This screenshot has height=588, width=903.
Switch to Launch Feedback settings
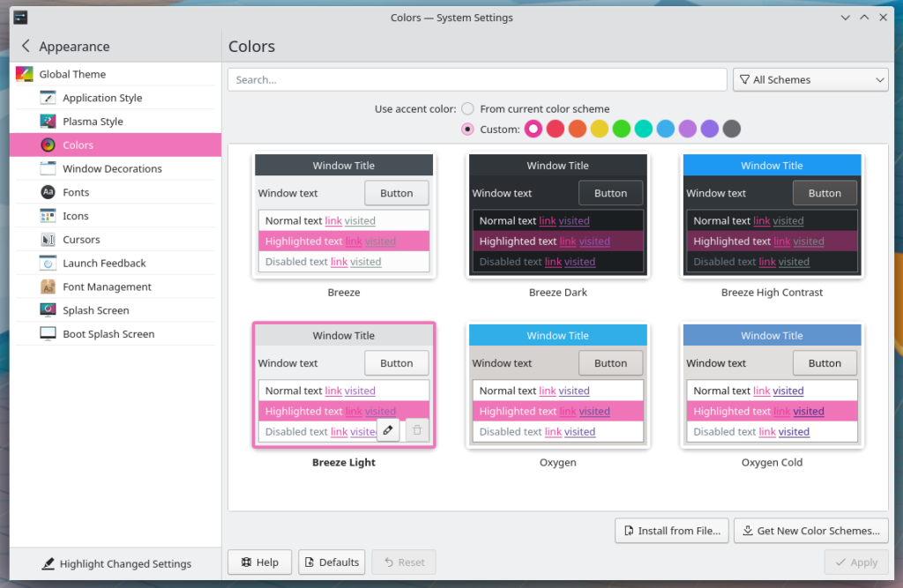[x=104, y=263]
